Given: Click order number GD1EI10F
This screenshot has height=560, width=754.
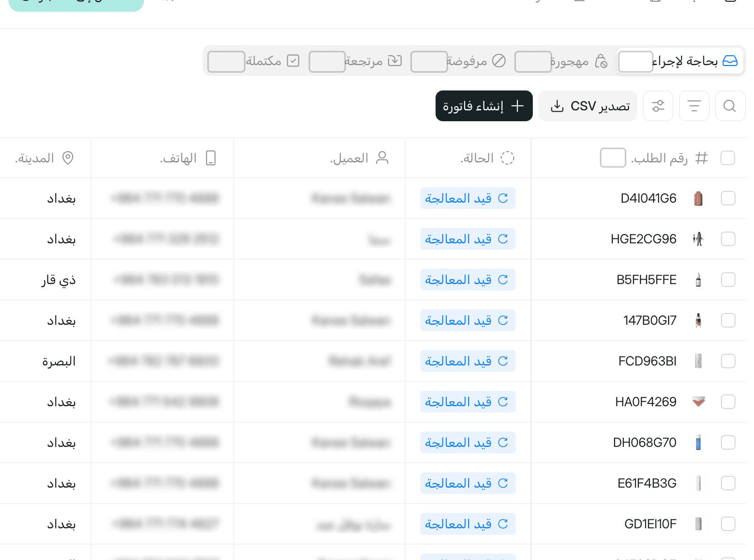Looking at the screenshot, I should (x=650, y=524).
